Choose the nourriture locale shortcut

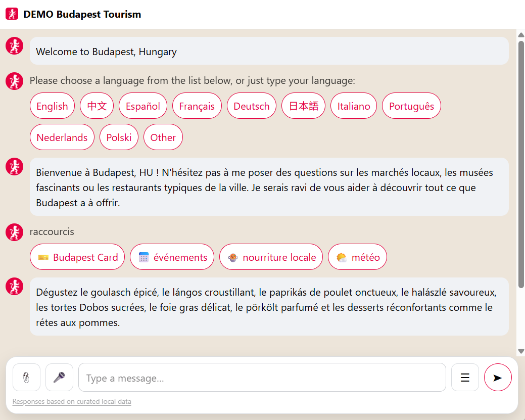coord(271,257)
